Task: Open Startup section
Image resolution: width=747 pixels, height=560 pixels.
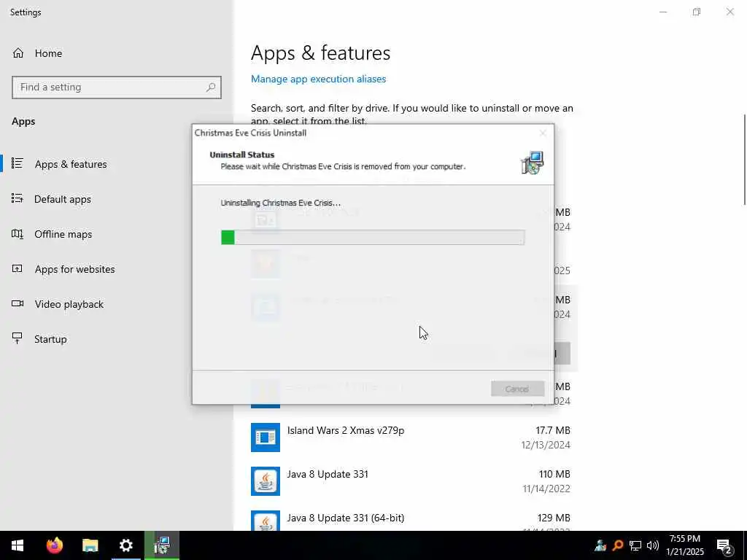Action: coord(50,339)
